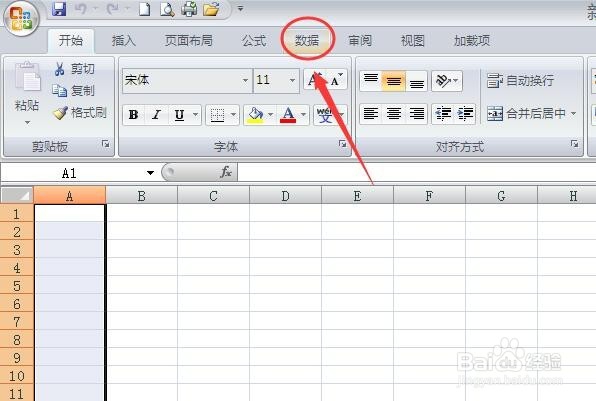Apply yellow fill color with paint bucket

[255, 114]
